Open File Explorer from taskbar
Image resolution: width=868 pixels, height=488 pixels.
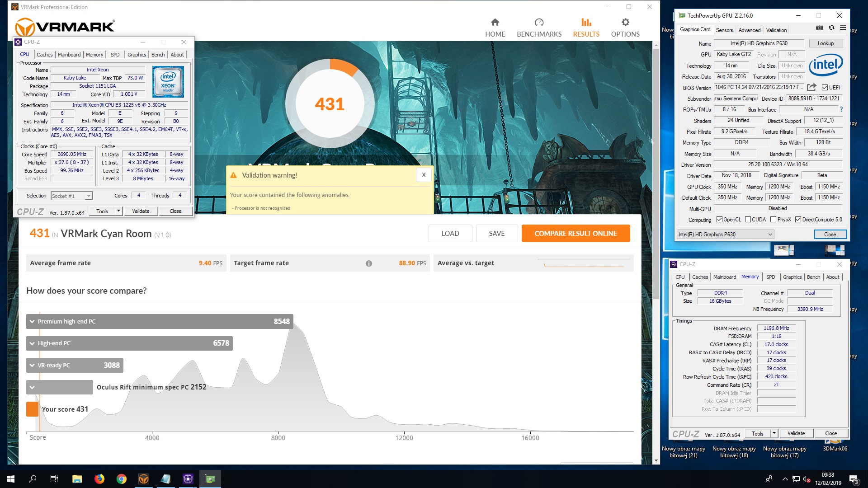coord(77,479)
